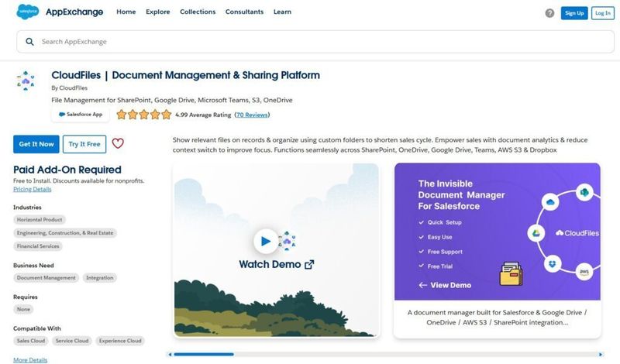Select the Document Management tag
Viewport: 620px width, 364px height.
(46, 278)
